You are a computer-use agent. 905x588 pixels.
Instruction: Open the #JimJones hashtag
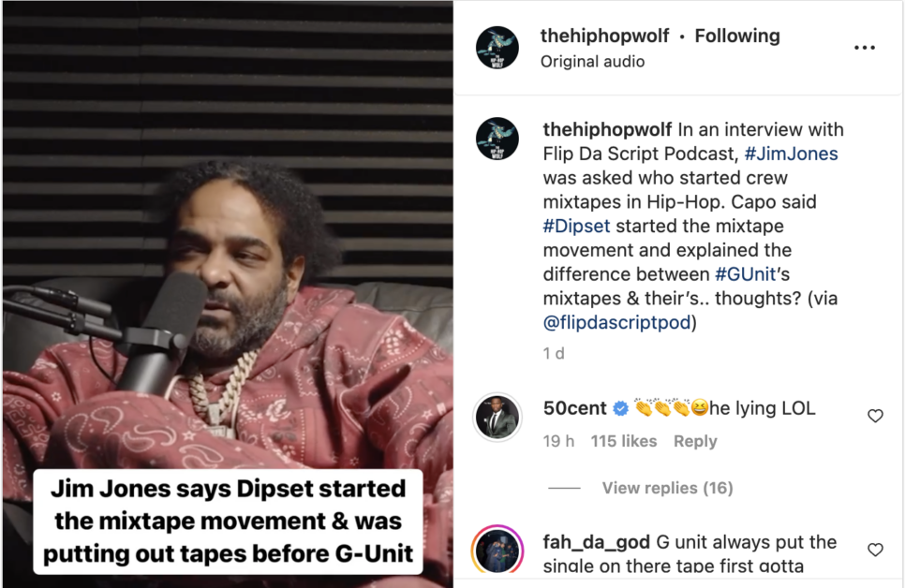pyautogui.click(x=791, y=154)
